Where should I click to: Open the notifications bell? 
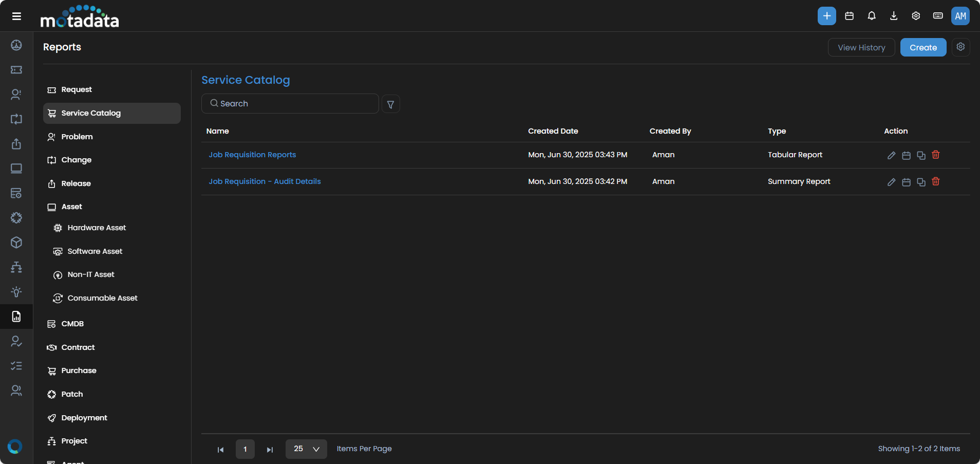[871, 16]
